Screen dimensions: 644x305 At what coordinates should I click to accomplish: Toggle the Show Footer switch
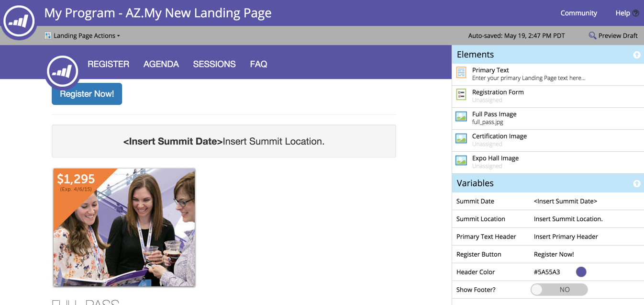559,290
